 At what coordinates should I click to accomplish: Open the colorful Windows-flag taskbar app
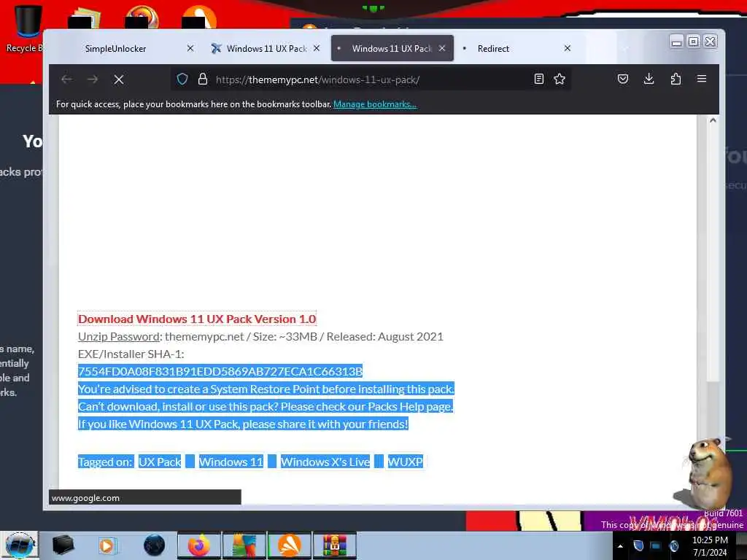coord(244,545)
